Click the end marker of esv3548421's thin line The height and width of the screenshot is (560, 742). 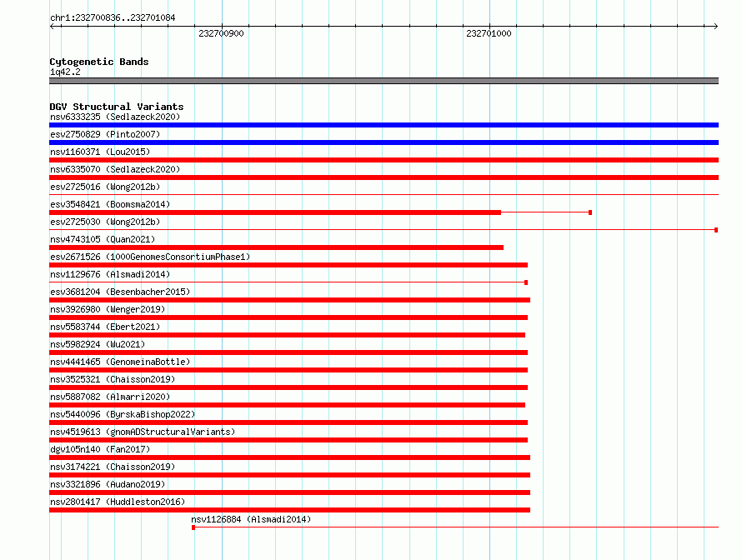click(590, 212)
